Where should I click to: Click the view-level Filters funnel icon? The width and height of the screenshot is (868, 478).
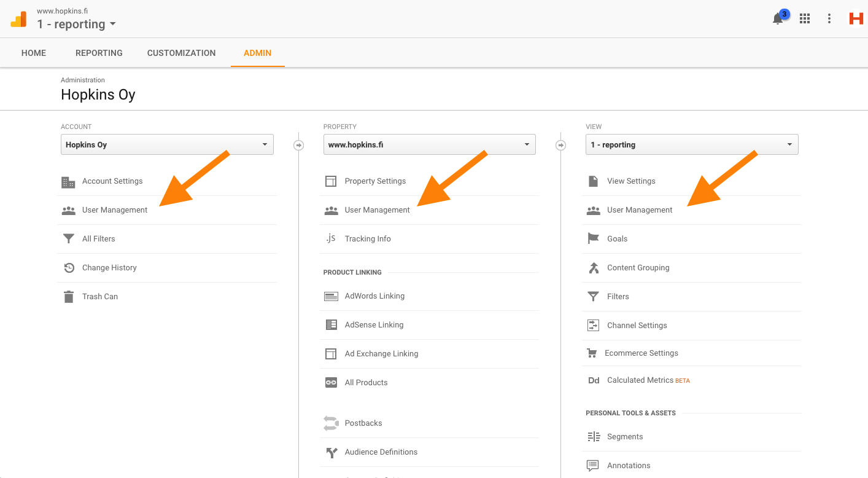click(x=593, y=297)
